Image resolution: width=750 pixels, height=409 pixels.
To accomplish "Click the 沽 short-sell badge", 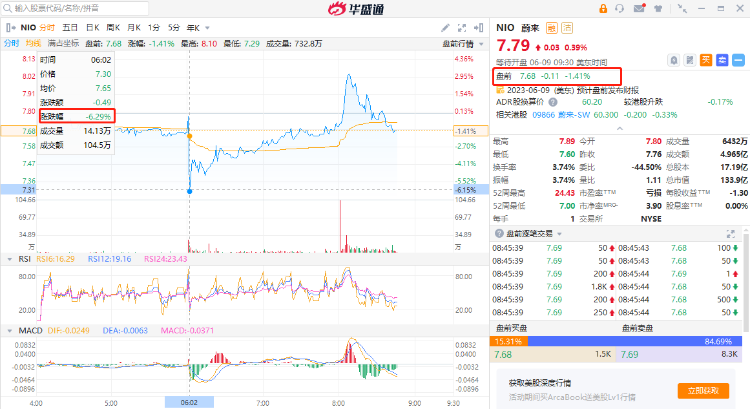I will [567, 28].
